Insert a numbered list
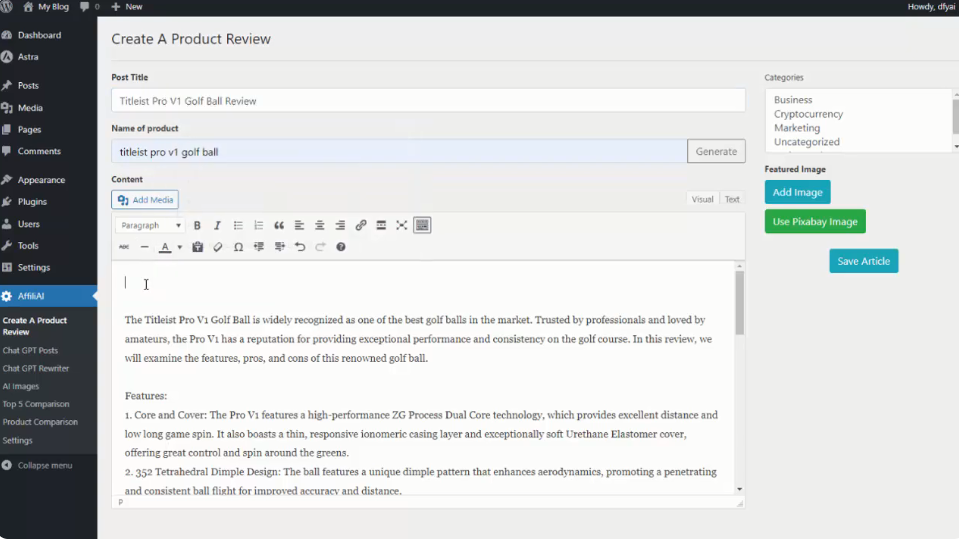959x540 pixels. click(259, 226)
